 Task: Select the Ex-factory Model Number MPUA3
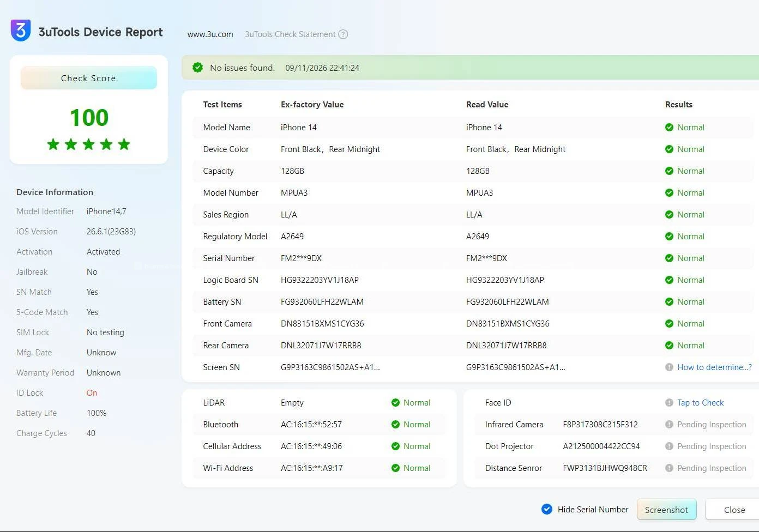coord(294,193)
